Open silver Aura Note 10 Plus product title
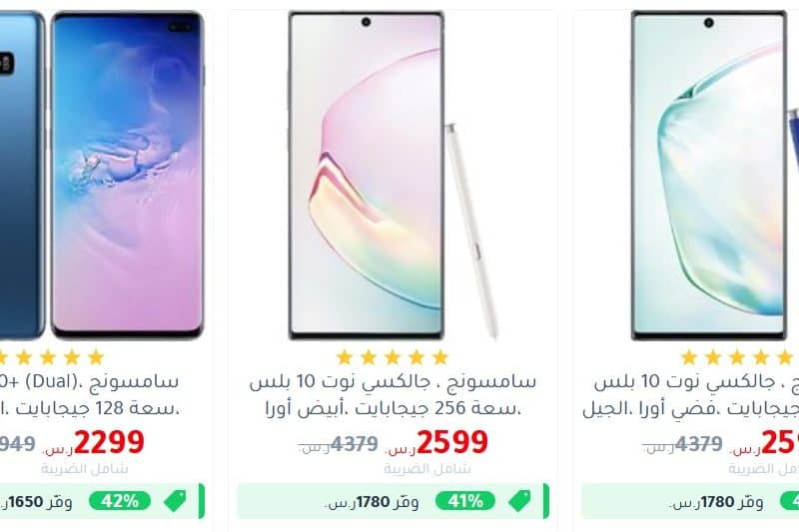Image resolution: width=799 pixels, height=532 pixels. point(690,394)
